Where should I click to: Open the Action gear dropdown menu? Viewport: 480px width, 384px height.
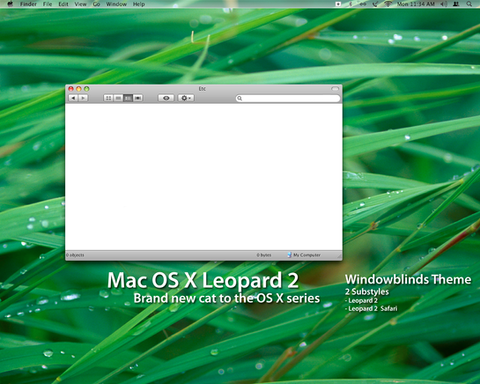click(x=186, y=98)
